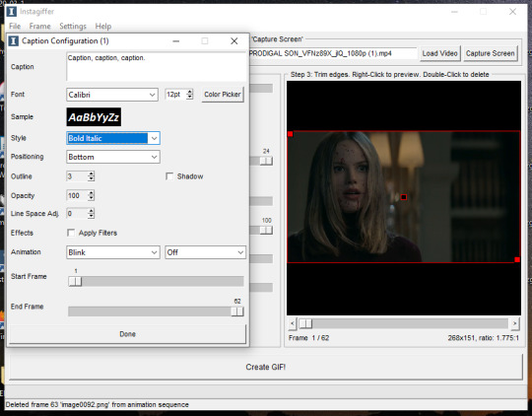Click the AaBbYyZz font sample preview
Screen dimensions: 532x416
(x=94, y=117)
